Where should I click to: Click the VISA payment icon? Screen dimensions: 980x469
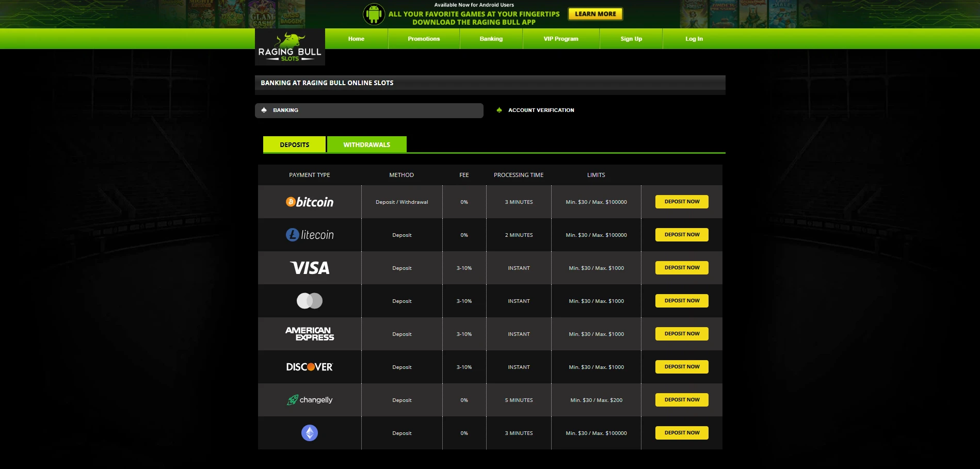(x=309, y=268)
